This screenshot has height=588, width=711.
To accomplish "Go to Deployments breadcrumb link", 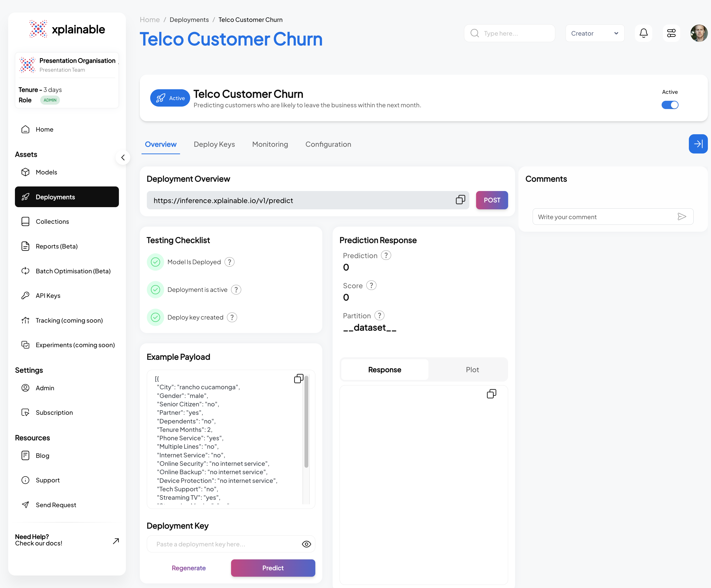I will tap(189, 20).
